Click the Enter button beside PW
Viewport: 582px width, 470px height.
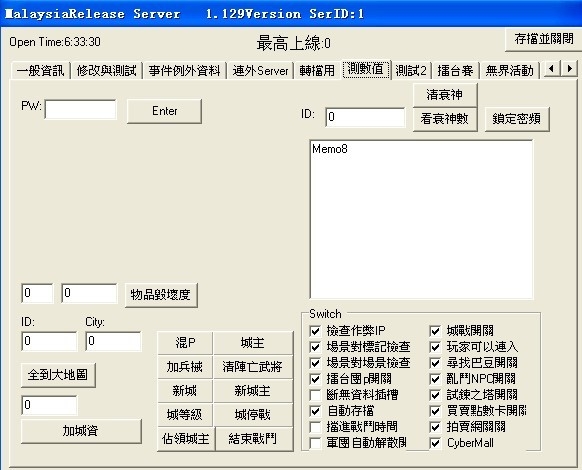pyautogui.click(x=164, y=111)
